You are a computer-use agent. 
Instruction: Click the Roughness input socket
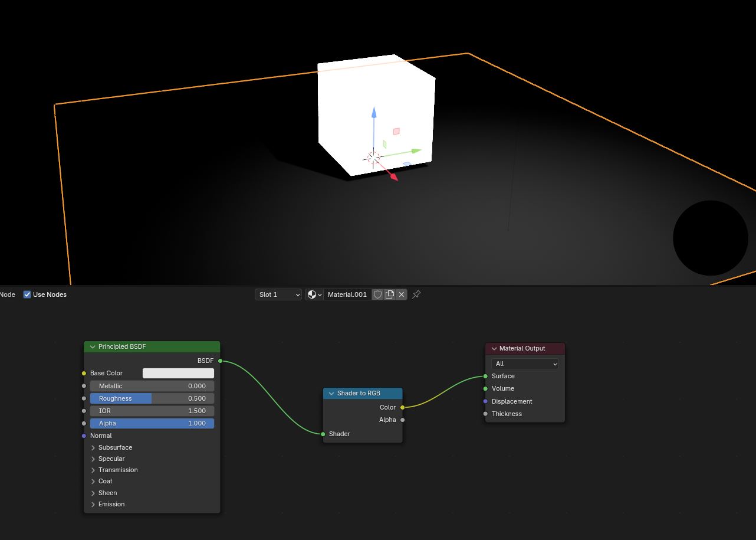pos(84,398)
